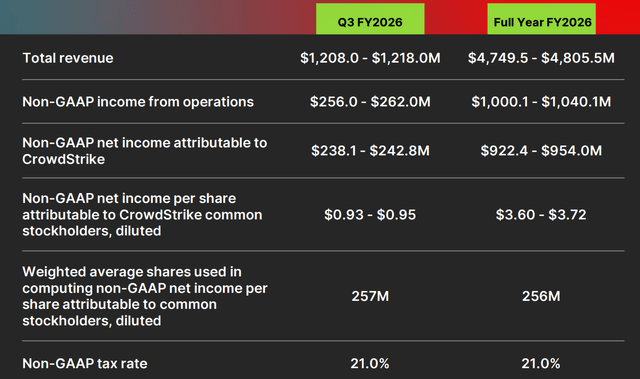The height and width of the screenshot is (379, 640).
Task: Click the 256M full year share count
Action: tap(541, 296)
